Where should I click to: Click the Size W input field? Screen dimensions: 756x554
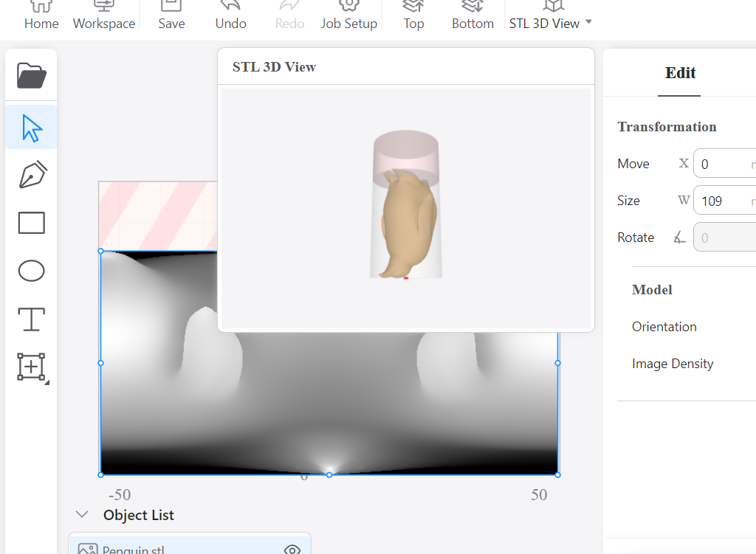[x=731, y=200]
